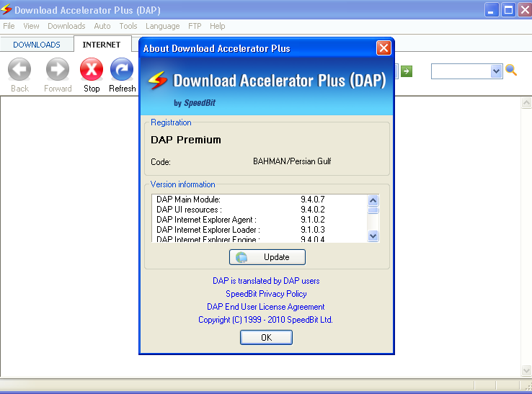Open the Language menu
The width and height of the screenshot is (532, 394).
point(162,26)
